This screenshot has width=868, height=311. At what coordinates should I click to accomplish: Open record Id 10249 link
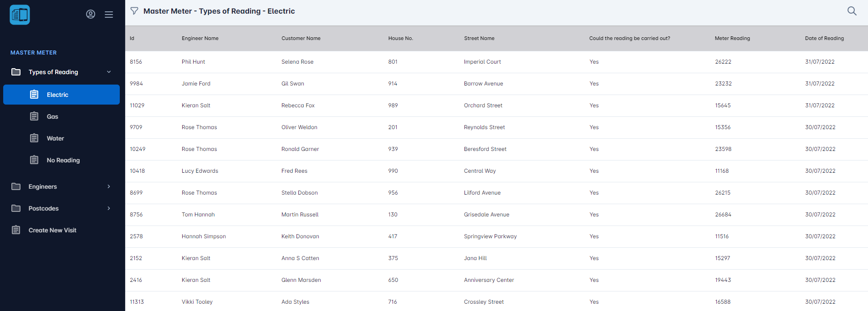pos(138,149)
